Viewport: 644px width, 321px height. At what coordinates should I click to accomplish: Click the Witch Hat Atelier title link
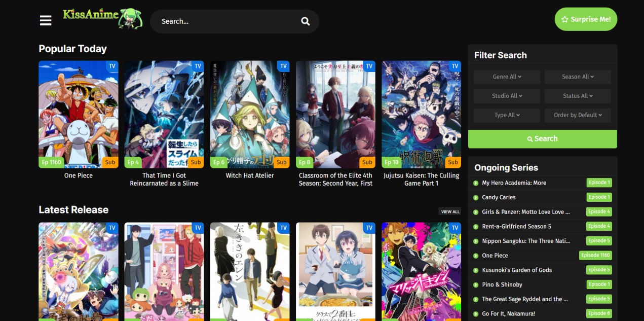(250, 175)
